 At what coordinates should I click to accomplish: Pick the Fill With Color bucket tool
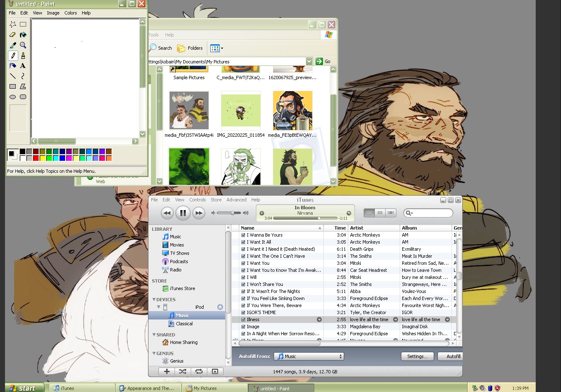pos(23,34)
